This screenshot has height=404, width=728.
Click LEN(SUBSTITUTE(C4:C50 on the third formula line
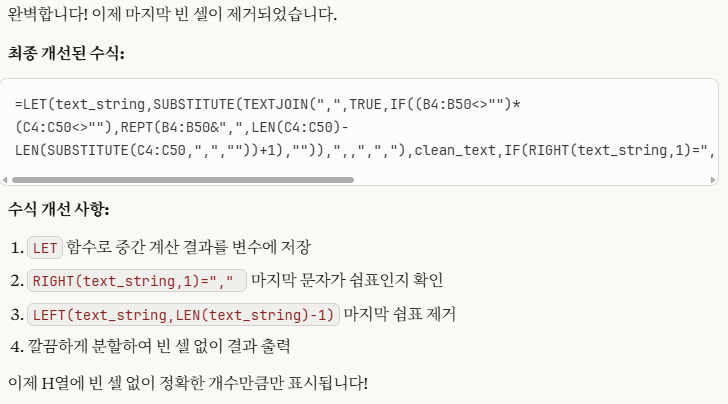[x=100, y=150]
